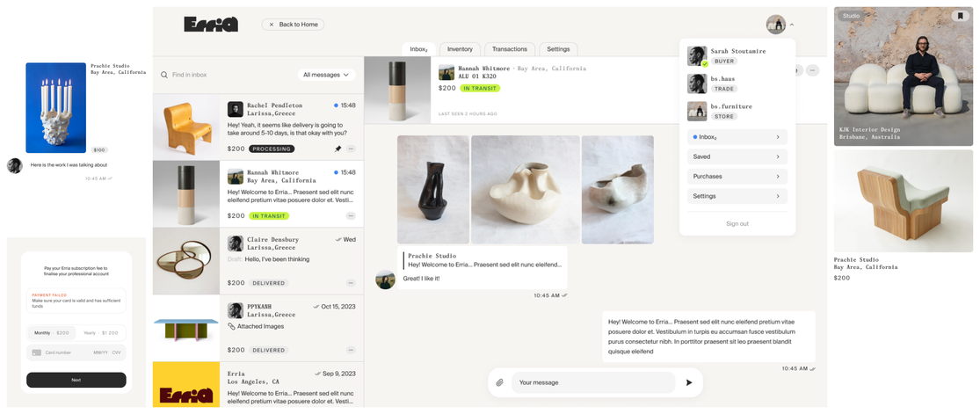Click the user avatar in the top header
980x414 pixels.
(775, 25)
